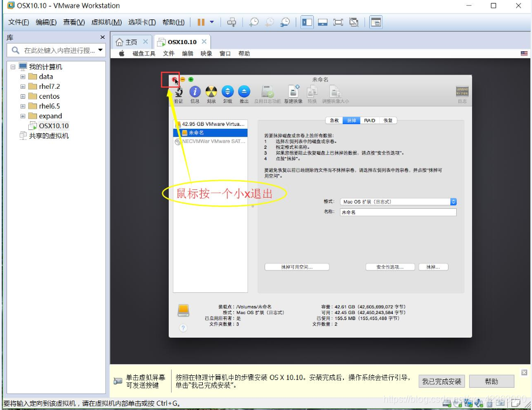This screenshot has width=532, height=410.
Task: Click 我已完成安装 button
Action: click(x=441, y=382)
